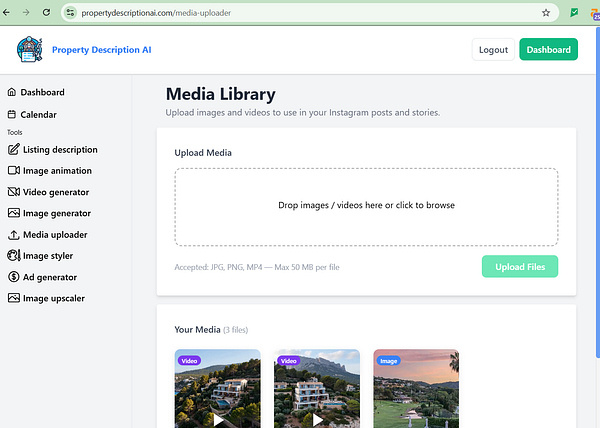Open the first video thumbnail
This screenshot has height=428, width=600.
pos(218,388)
